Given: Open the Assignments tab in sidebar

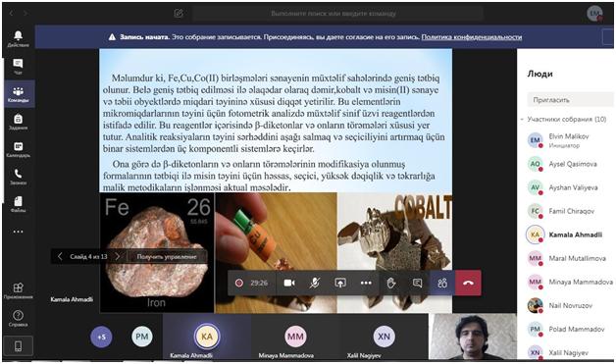Looking at the screenshot, I should coord(18,122).
